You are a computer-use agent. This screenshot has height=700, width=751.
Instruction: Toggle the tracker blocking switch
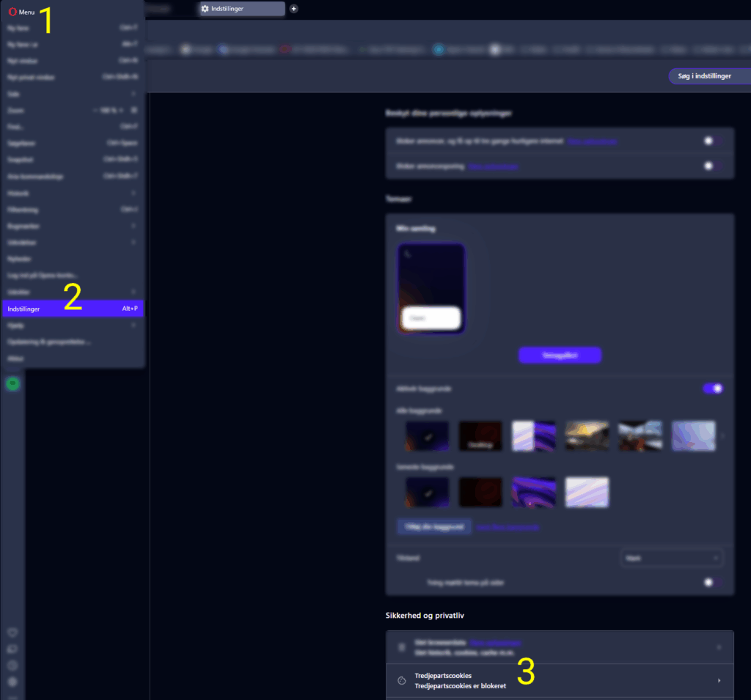(713, 166)
